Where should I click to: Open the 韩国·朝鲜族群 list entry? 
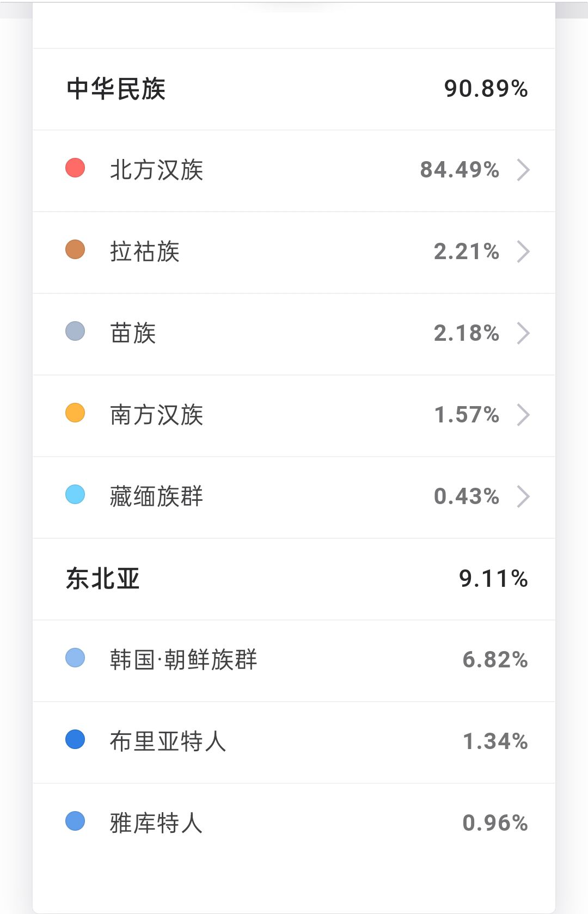point(294,661)
